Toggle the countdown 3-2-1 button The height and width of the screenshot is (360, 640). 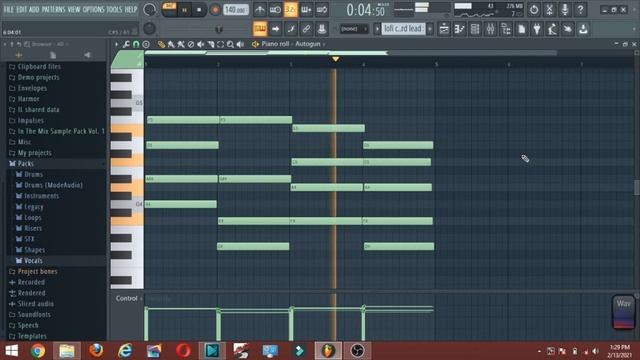point(291,9)
